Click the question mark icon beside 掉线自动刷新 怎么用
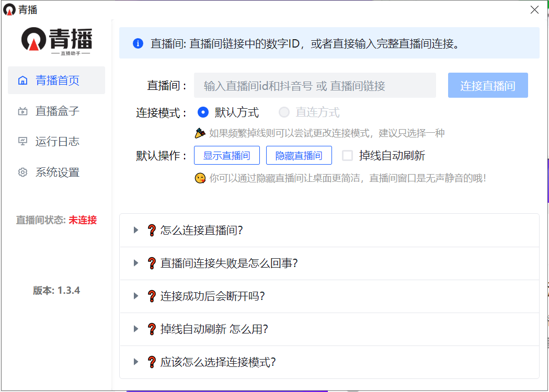Screen dimensions: 549x392 click(x=152, y=329)
